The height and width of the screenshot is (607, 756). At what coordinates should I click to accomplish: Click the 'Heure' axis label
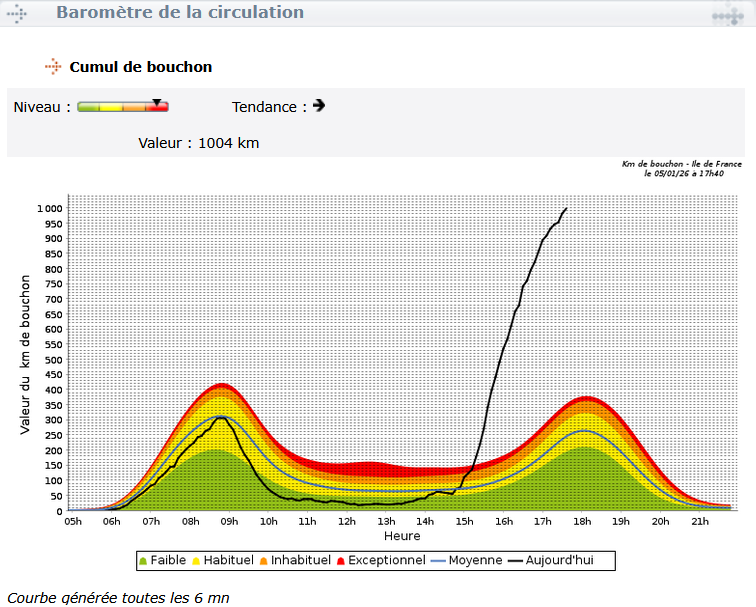[x=402, y=536]
